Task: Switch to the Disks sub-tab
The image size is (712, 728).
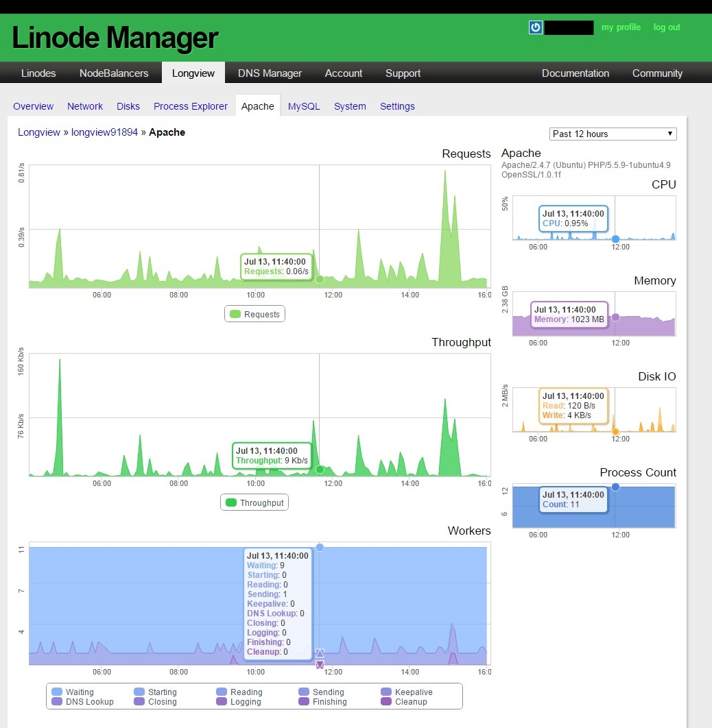Action: (128, 106)
